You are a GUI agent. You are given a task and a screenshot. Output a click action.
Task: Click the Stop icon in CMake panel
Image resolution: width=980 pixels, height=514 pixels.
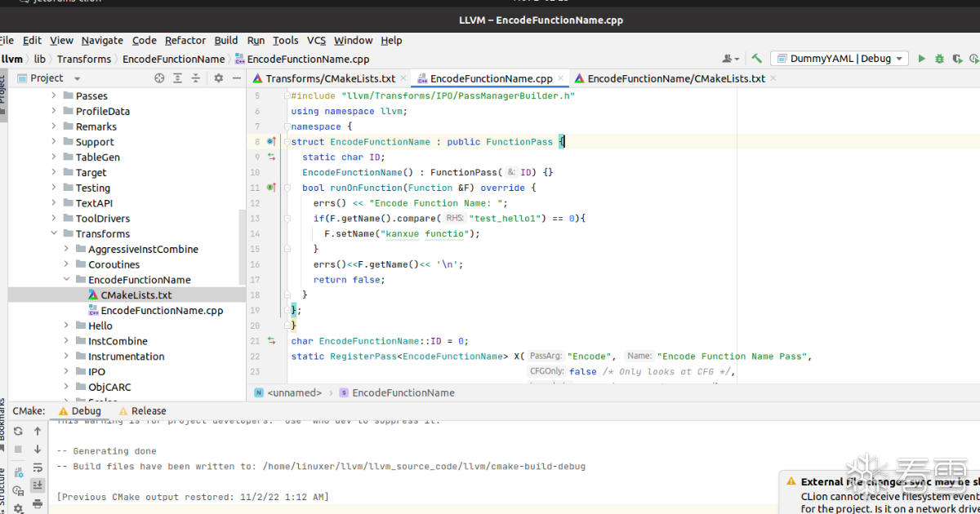click(x=18, y=450)
